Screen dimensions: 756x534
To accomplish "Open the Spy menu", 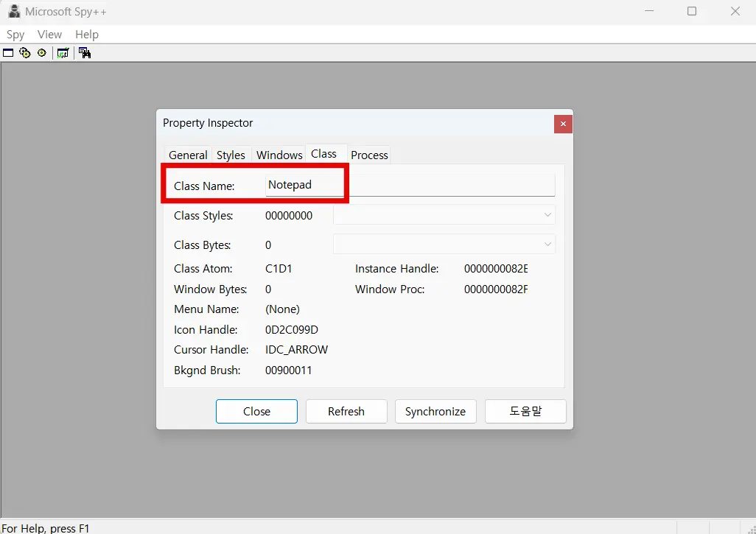I will 15,35.
